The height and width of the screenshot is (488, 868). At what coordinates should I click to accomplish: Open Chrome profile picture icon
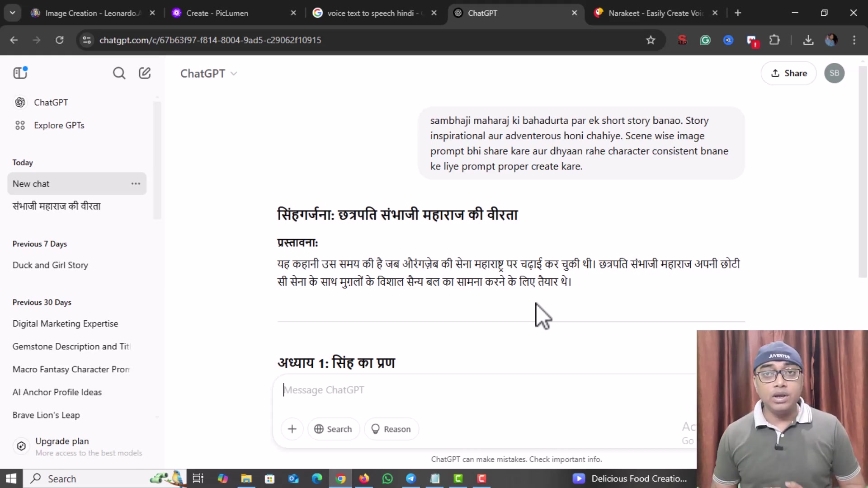point(831,40)
